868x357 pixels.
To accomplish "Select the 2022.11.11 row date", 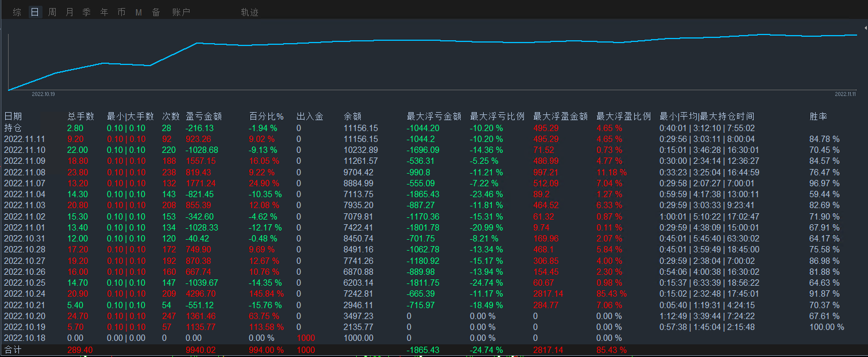I will (x=24, y=139).
